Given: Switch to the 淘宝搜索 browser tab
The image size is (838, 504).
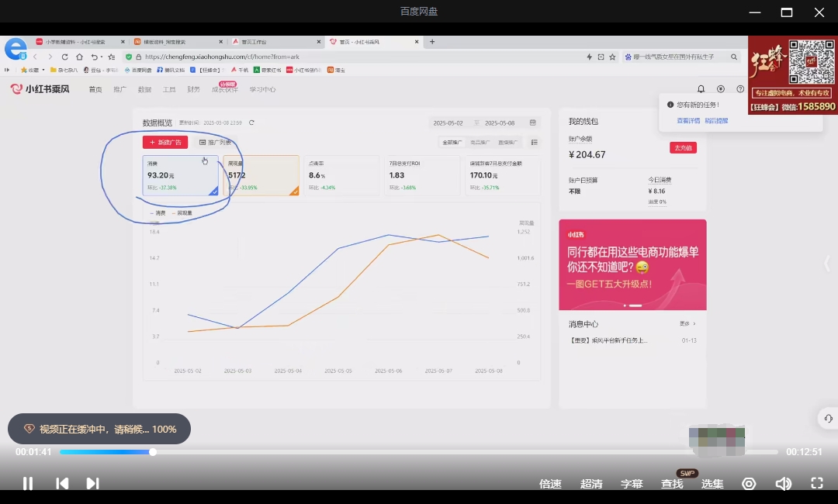Looking at the screenshot, I should [x=178, y=42].
